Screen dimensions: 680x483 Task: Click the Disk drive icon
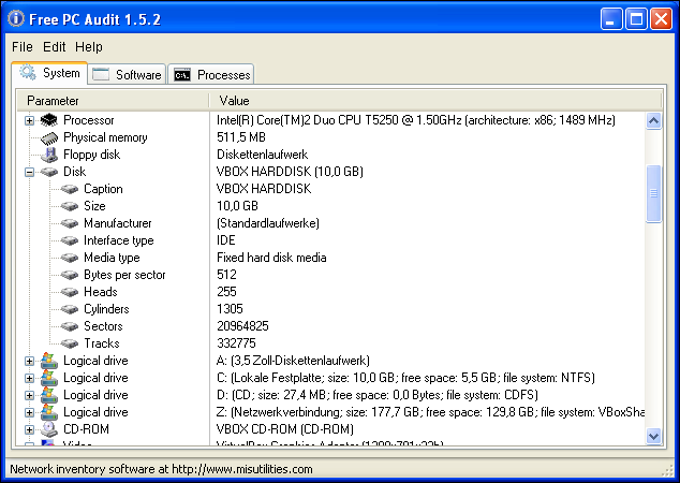coord(49,172)
